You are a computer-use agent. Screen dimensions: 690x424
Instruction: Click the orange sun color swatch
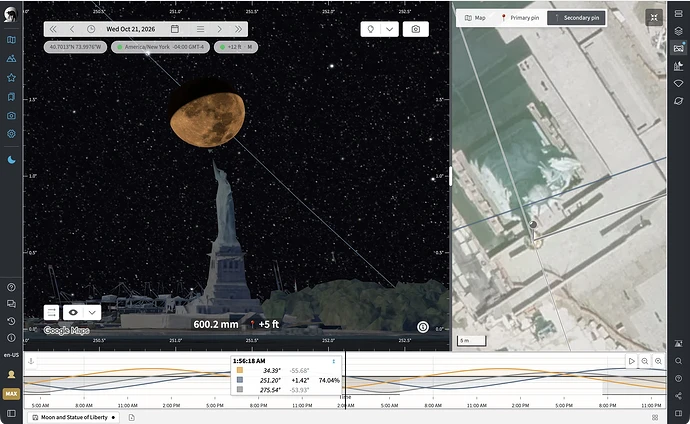click(x=240, y=370)
